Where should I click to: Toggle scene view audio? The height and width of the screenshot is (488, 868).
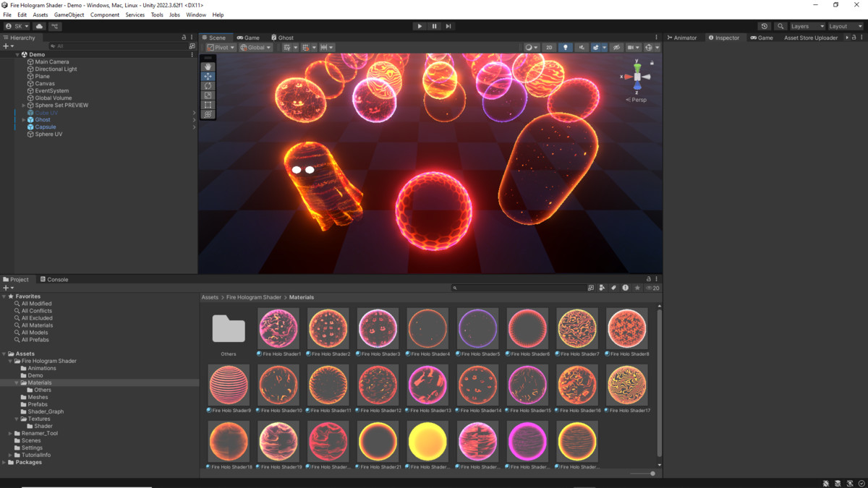[x=582, y=47]
